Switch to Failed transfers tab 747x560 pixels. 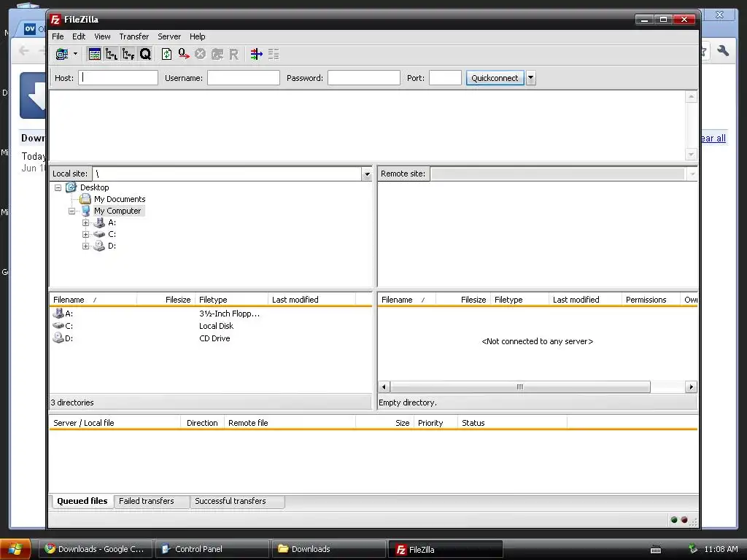coord(152,502)
